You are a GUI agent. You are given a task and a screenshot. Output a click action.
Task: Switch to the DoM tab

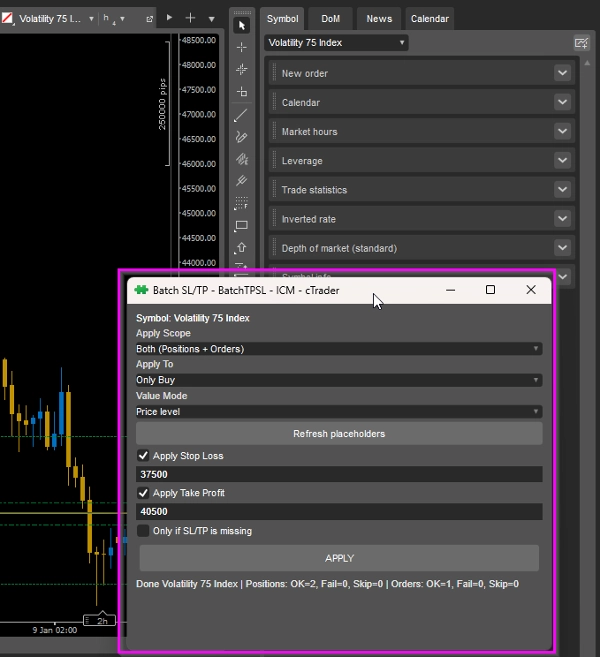330,18
